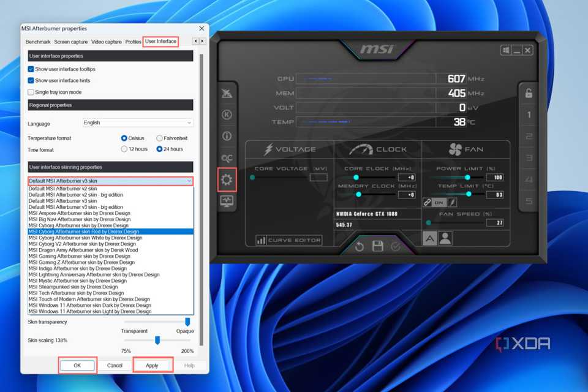The height and width of the screenshot is (392, 588).
Task: Click the lightning priority icon beside ON
Action: coord(452,203)
